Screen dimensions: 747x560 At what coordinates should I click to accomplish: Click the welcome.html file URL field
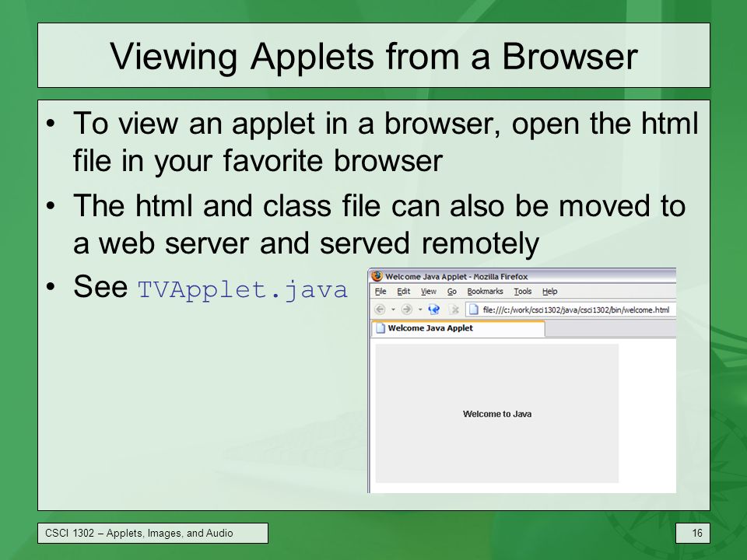(x=570, y=310)
